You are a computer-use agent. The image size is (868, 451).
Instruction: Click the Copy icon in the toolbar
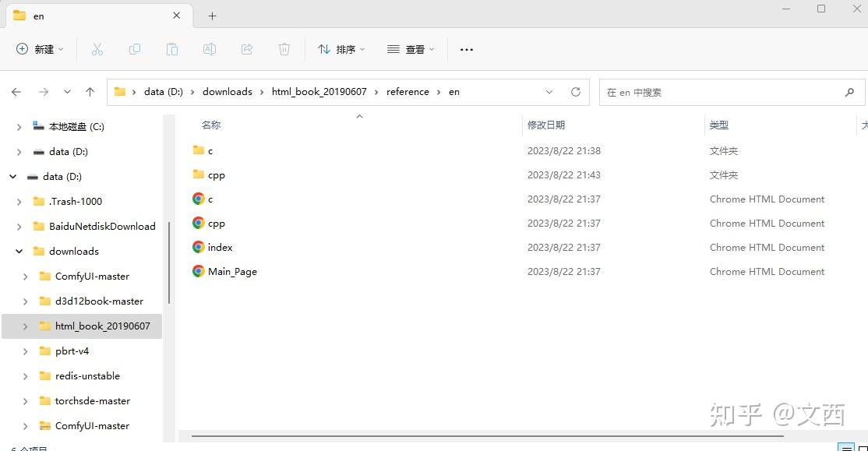(134, 48)
